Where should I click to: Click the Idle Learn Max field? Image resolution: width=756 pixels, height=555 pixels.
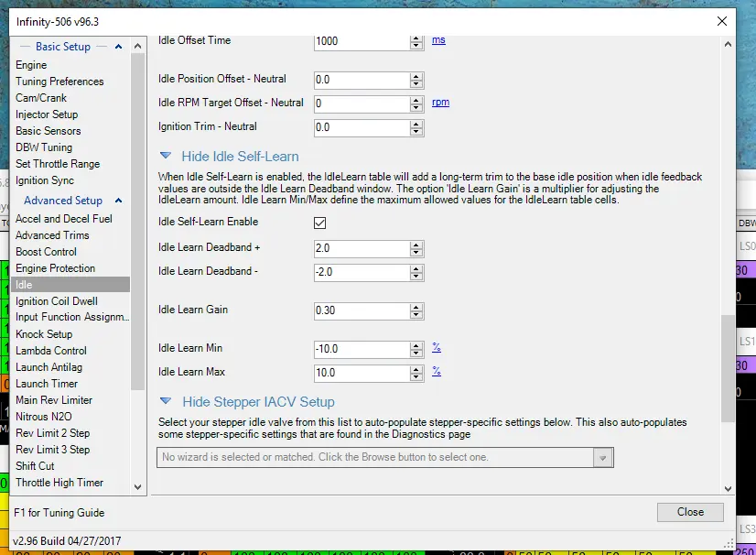pos(362,373)
